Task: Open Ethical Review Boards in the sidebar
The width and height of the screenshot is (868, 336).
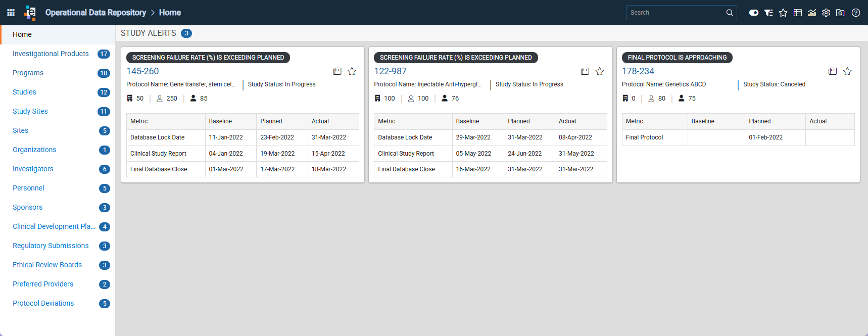Action: 47,265
